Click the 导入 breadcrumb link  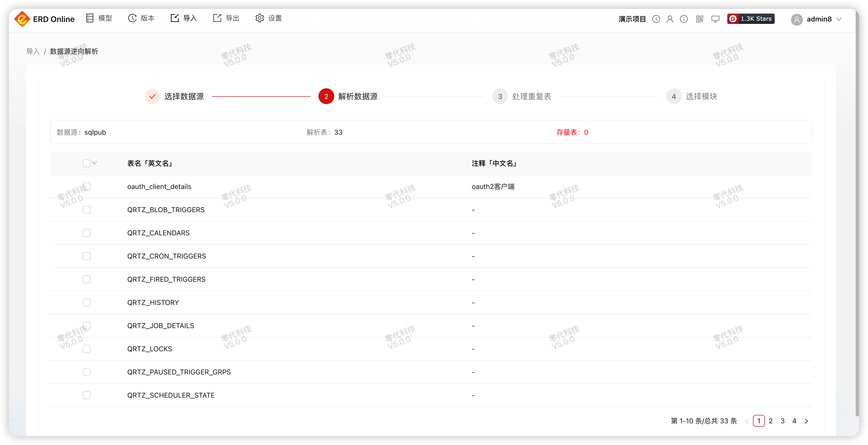coord(33,52)
